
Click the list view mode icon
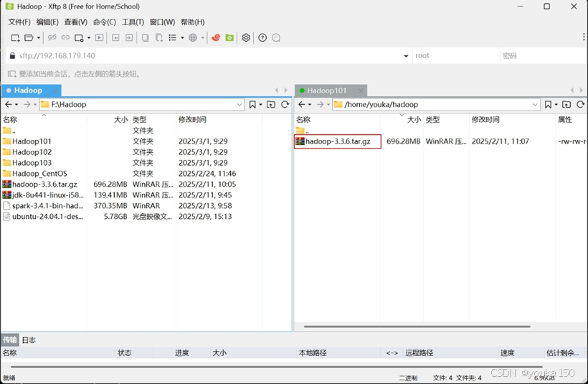[x=173, y=37]
